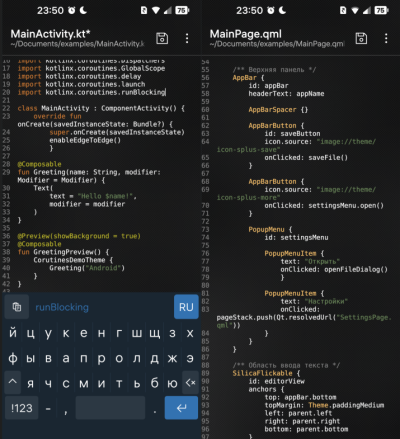Viewport: 400px width, 439px height.
Task: Tap the MainPage.qml title in the header
Action: point(246,34)
